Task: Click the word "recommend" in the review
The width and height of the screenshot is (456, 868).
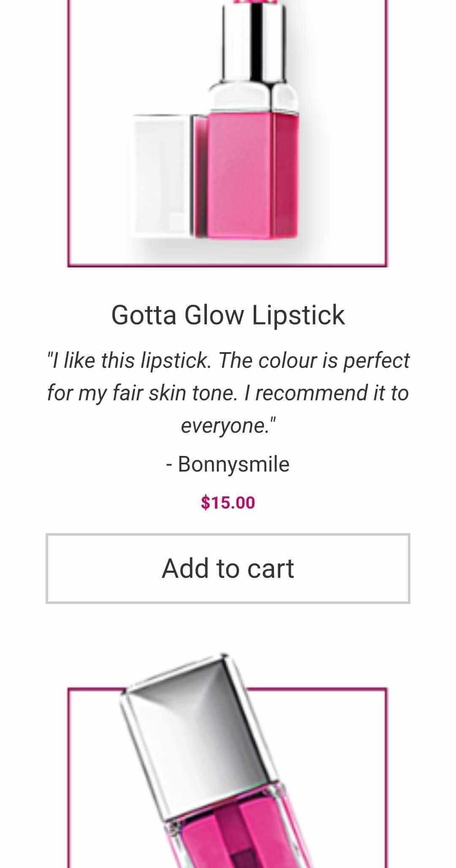Action: 312,393
